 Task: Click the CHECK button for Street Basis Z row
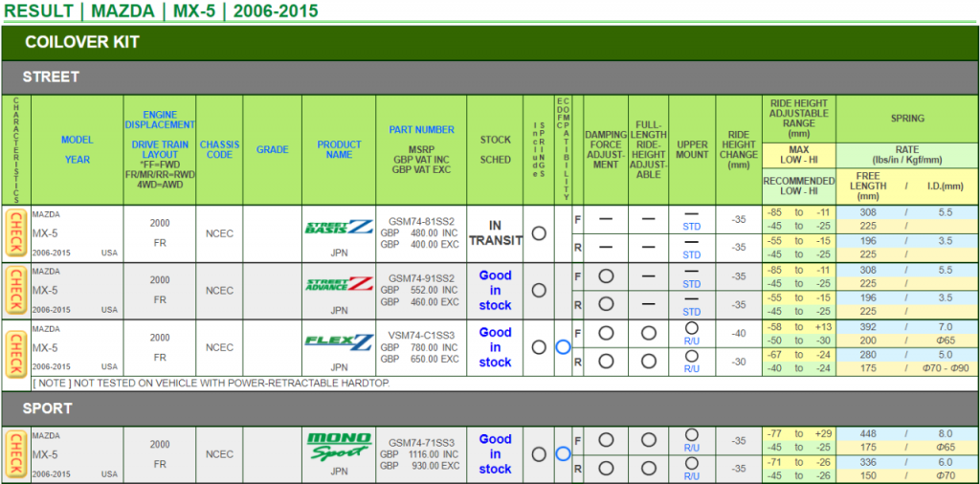[x=16, y=233]
